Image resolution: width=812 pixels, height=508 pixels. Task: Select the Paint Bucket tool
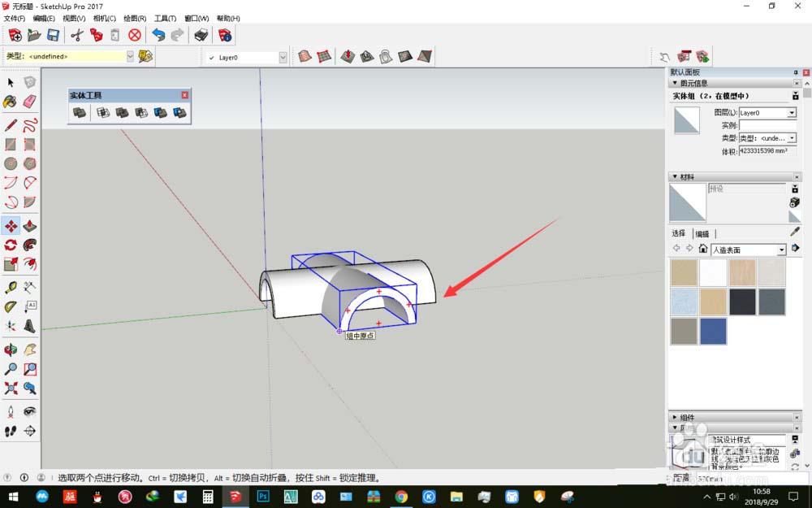tap(11, 102)
